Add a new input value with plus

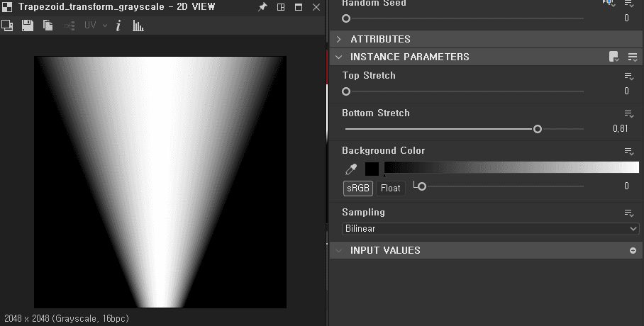[633, 250]
